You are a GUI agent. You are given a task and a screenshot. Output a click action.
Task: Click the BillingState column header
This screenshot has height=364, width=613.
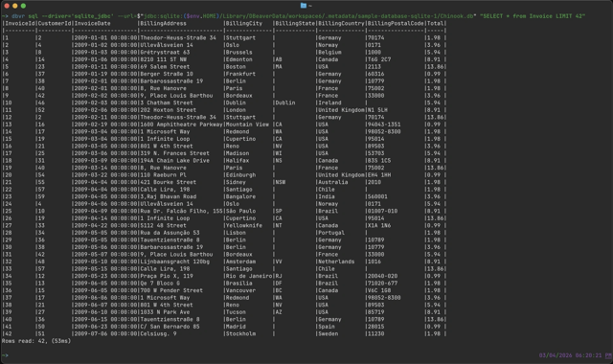[295, 23]
